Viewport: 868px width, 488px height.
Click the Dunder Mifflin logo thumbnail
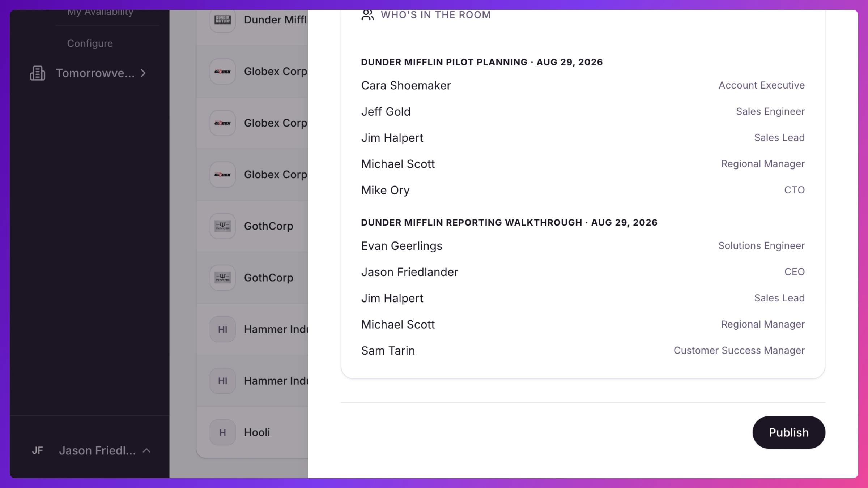(x=222, y=20)
